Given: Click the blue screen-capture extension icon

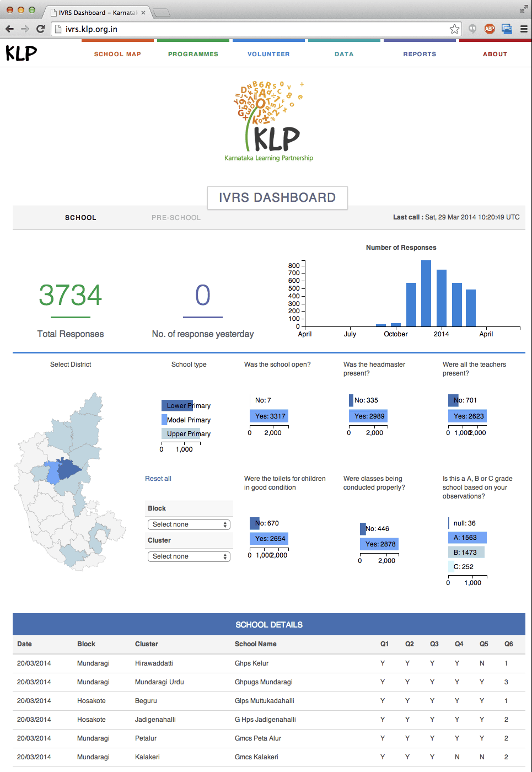Looking at the screenshot, I should pos(507,29).
